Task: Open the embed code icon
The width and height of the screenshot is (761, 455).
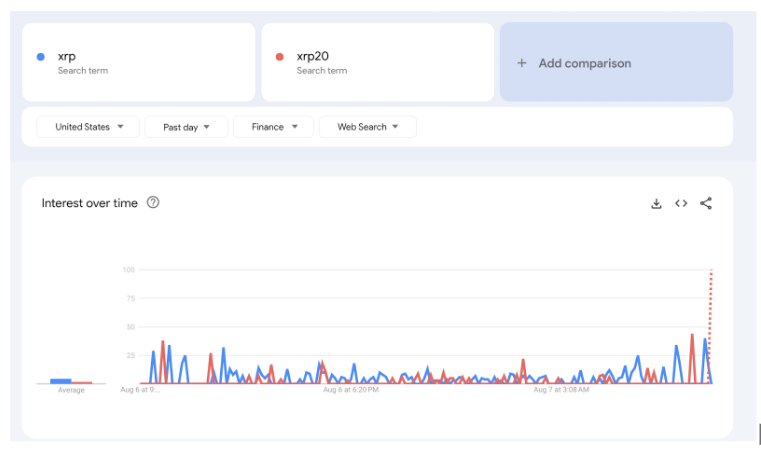Action: click(x=681, y=203)
